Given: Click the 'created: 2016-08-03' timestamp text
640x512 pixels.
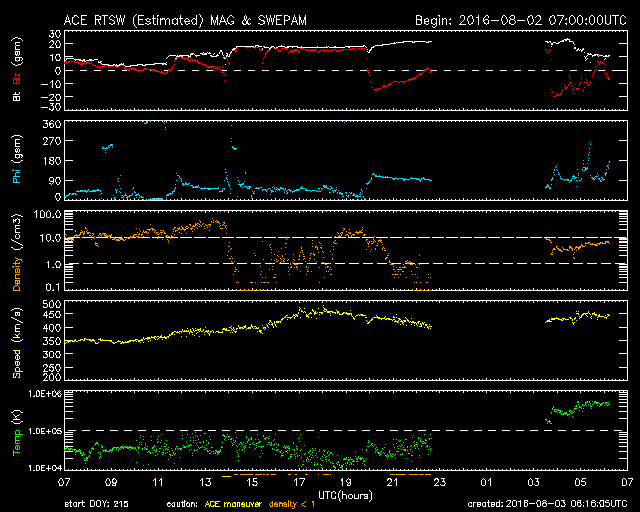Looking at the screenshot, I should [x=547, y=504].
